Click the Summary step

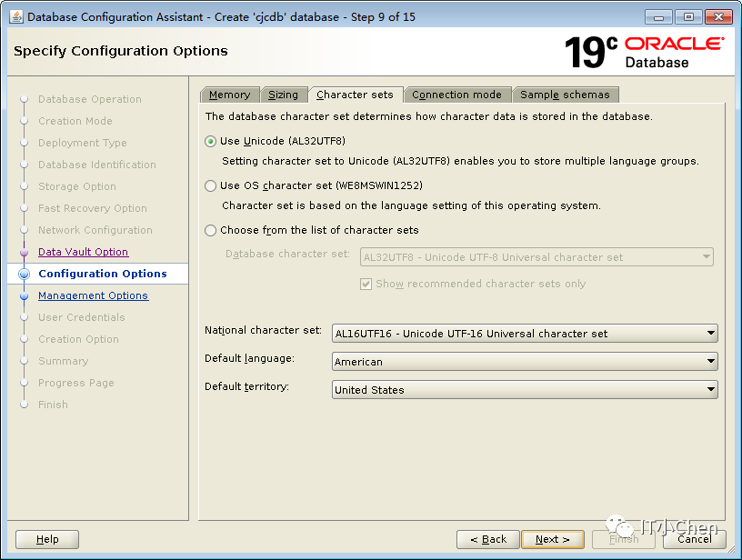pyautogui.click(x=64, y=361)
